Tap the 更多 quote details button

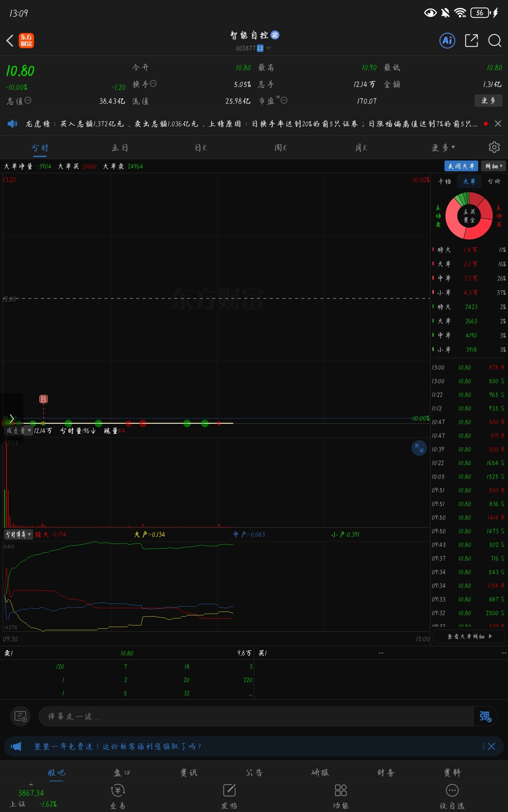[488, 101]
